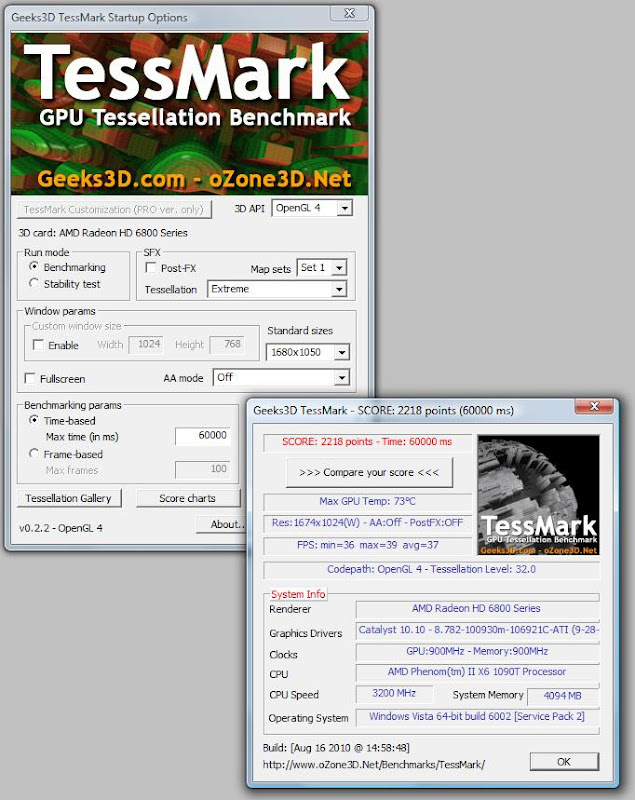The height and width of the screenshot is (800, 635).
Task: Click the Compare your score button
Action: tap(369, 472)
